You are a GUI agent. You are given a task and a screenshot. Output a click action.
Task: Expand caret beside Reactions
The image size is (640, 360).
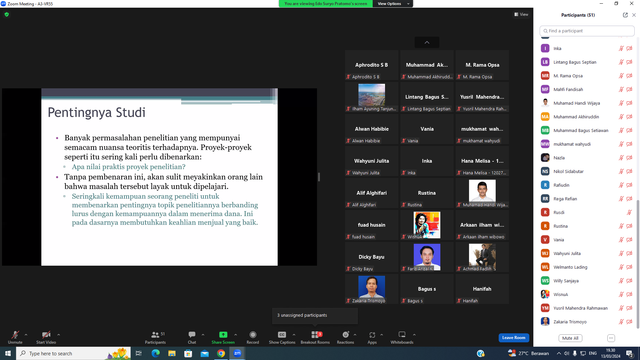point(355,335)
